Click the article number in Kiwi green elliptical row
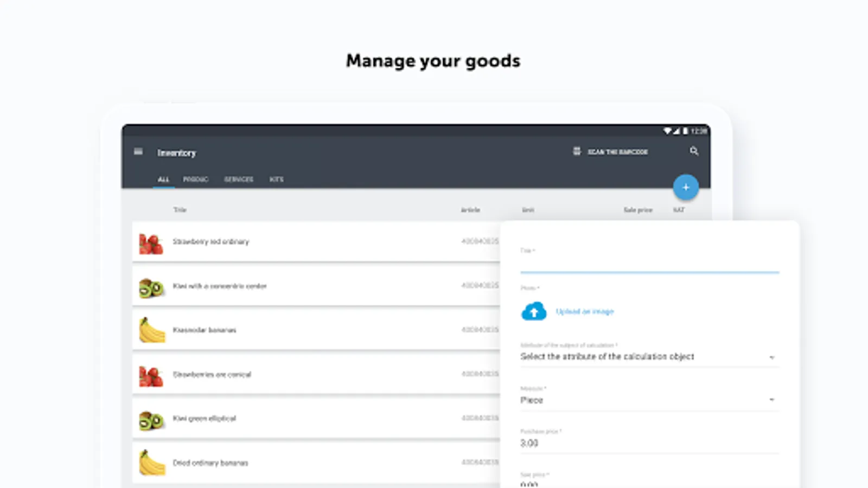Screen dimensions: 868x488 [480, 418]
